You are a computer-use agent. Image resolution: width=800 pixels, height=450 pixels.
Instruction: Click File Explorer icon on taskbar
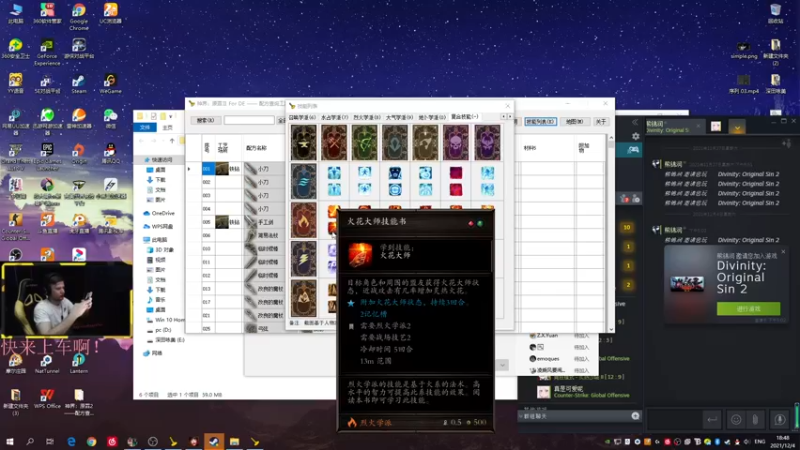click(x=234, y=441)
